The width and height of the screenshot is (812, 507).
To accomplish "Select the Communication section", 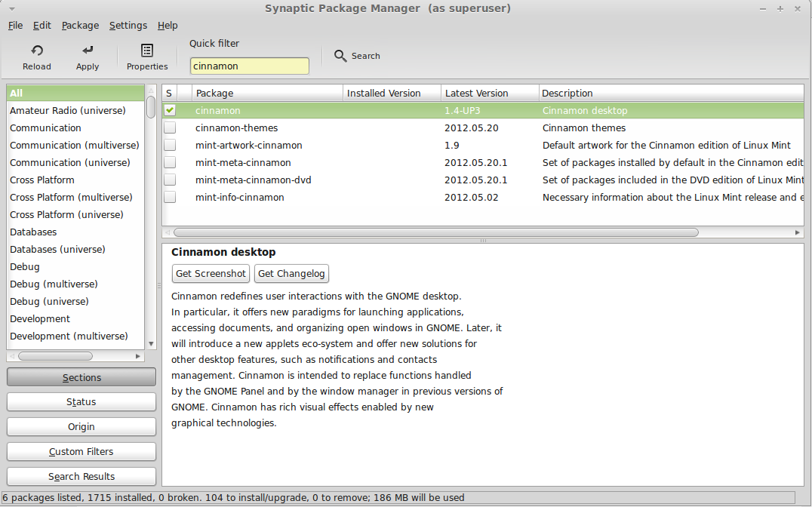I will (75, 128).
